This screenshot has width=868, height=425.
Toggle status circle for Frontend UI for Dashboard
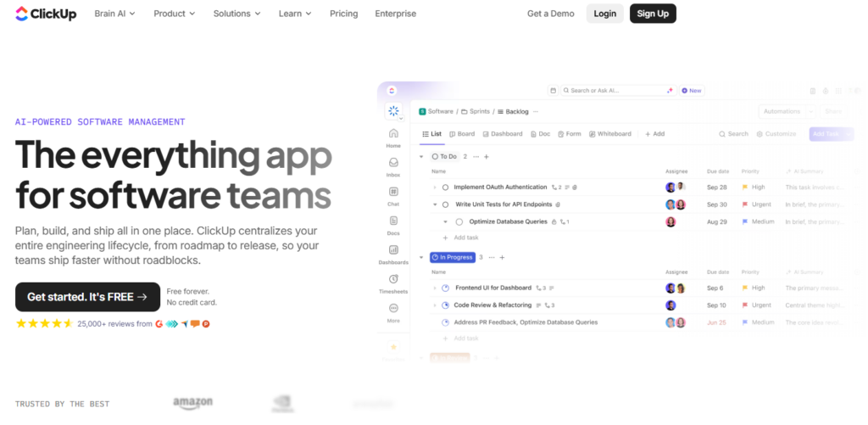tap(445, 288)
